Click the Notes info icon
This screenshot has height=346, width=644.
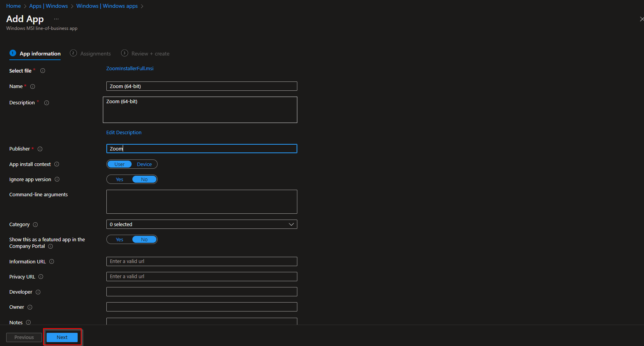28,322
